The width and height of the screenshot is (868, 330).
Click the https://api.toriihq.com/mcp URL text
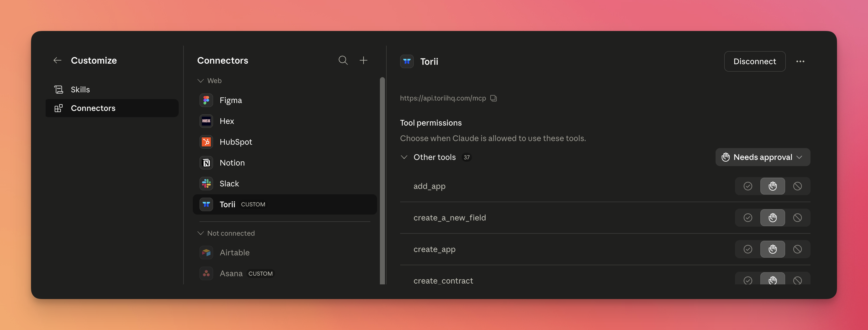(x=443, y=98)
